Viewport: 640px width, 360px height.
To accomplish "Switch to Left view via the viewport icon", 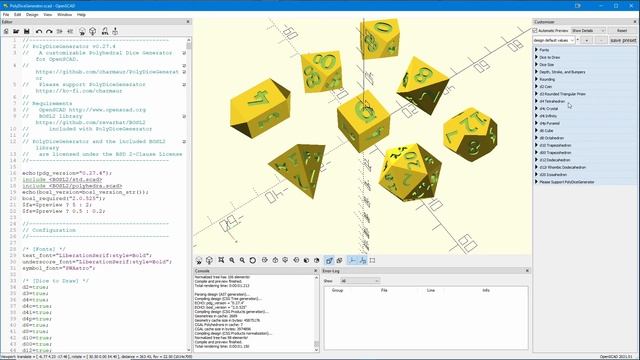I will point(296,260).
